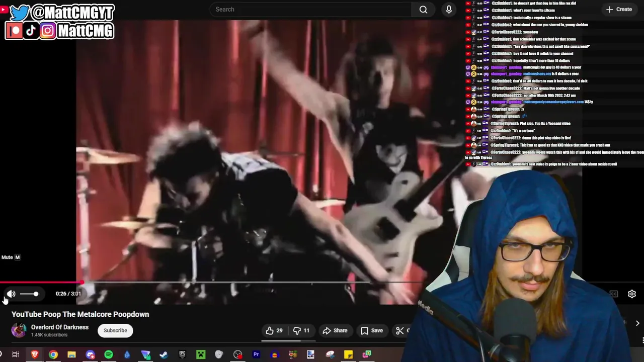
Task: Adjust the video volume slider
Action: 29,294
